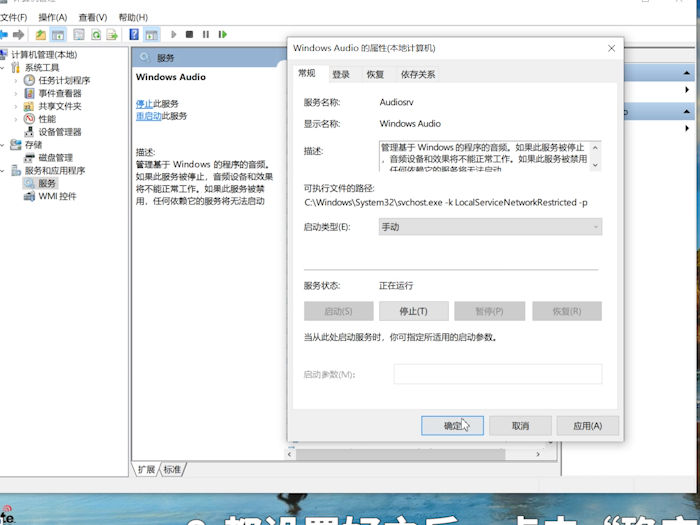Image resolution: width=700 pixels, height=525 pixels.
Task: Open 任务计划程序 tree item
Action: tap(64, 80)
